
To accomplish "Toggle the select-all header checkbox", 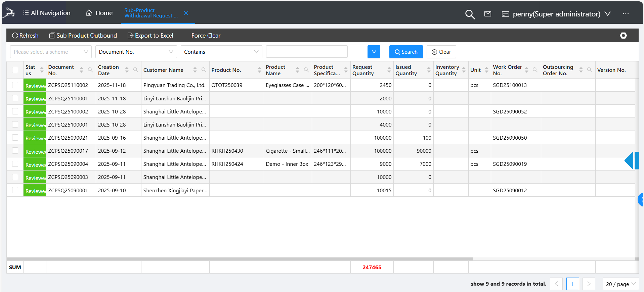I will (x=15, y=70).
